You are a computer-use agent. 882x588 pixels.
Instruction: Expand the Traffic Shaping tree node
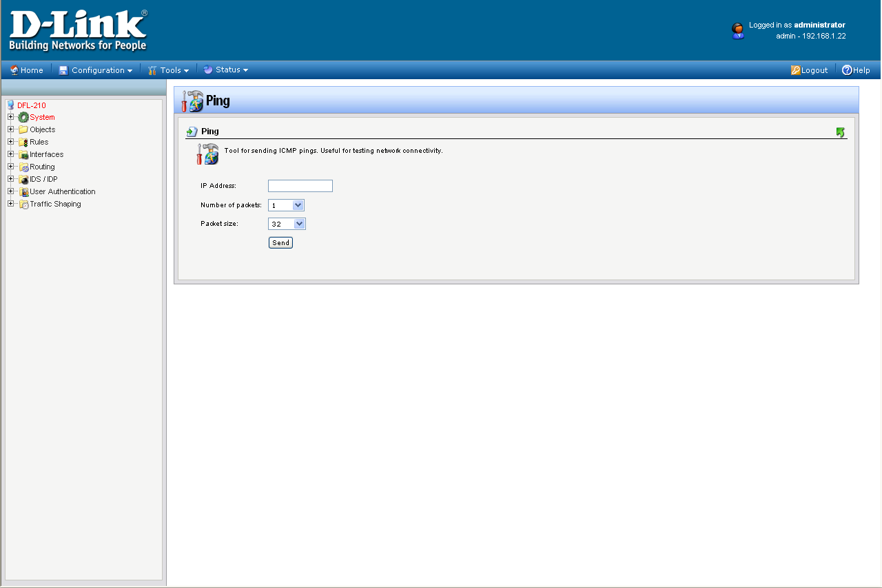pos(10,204)
